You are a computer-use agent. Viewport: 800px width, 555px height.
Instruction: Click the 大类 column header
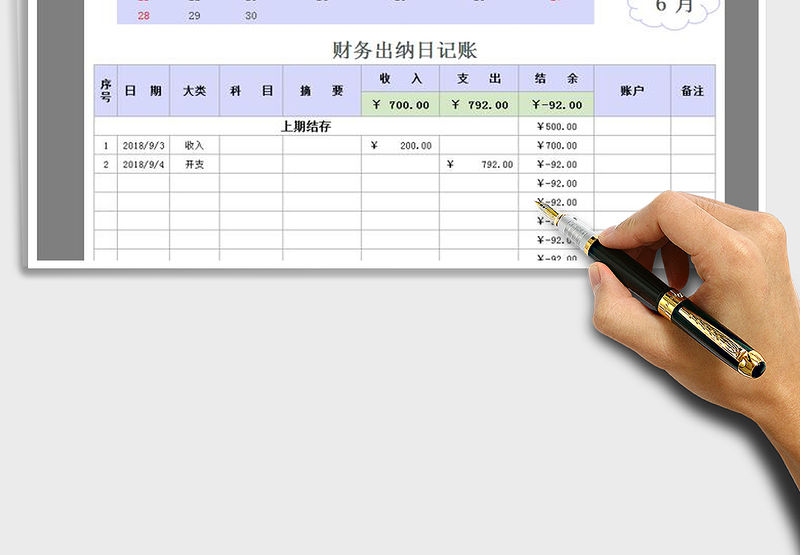pyautogui.click(x=194, y=91)
